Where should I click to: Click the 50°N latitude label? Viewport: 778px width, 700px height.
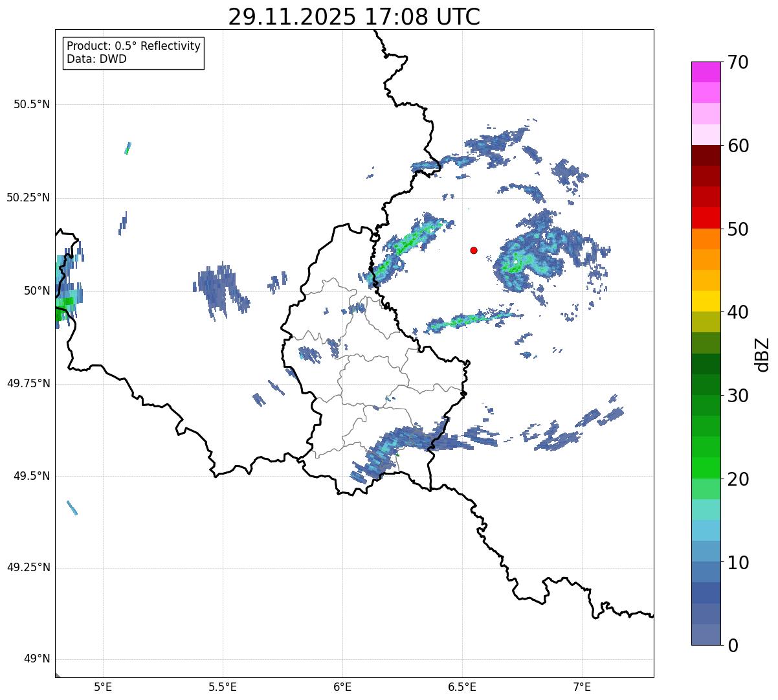(x=37, y=291)
